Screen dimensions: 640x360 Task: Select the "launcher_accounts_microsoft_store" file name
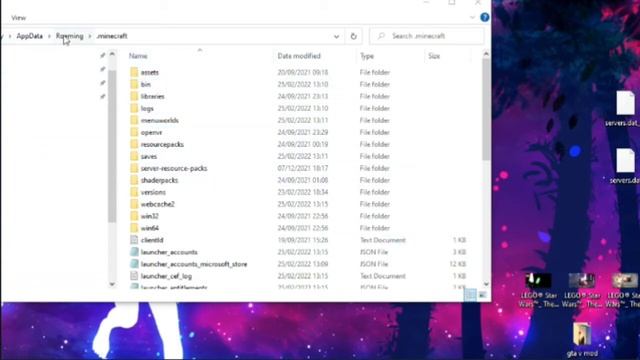pyautogui.click(x=194, y=264)
